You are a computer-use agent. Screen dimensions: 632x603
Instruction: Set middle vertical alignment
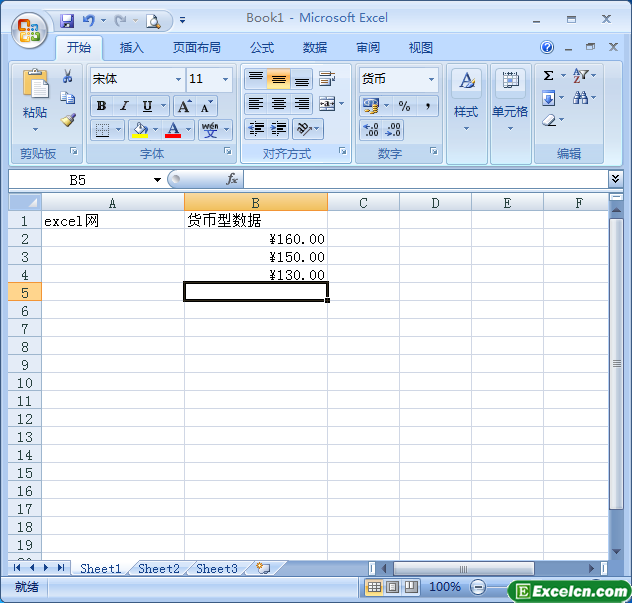click(279, 79)
